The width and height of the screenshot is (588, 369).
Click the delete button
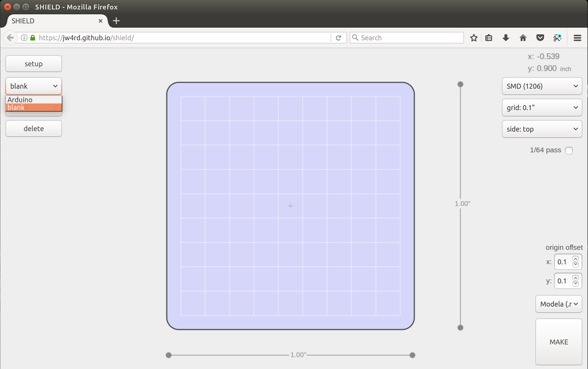tap(34, 128)
